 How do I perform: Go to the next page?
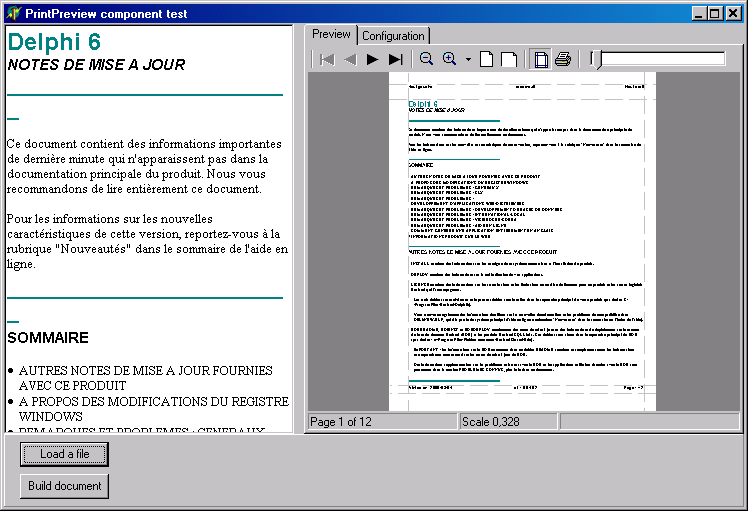click(x=373, y=59)
